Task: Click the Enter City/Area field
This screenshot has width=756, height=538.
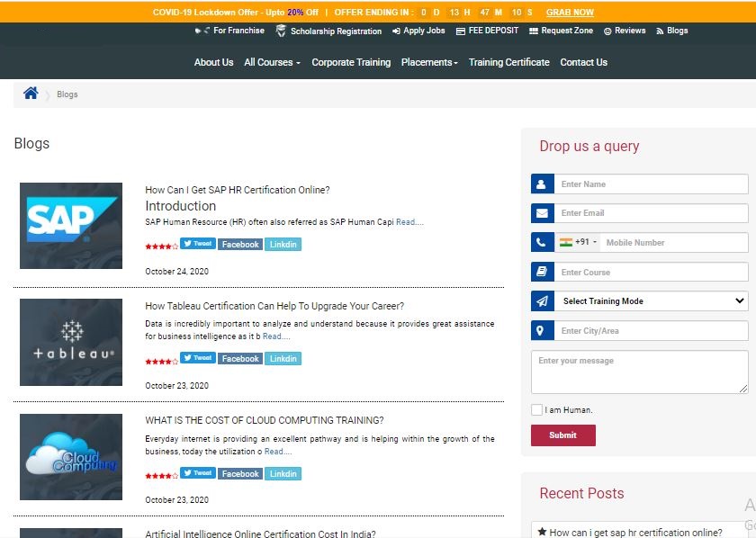Action: click(652, 331)
